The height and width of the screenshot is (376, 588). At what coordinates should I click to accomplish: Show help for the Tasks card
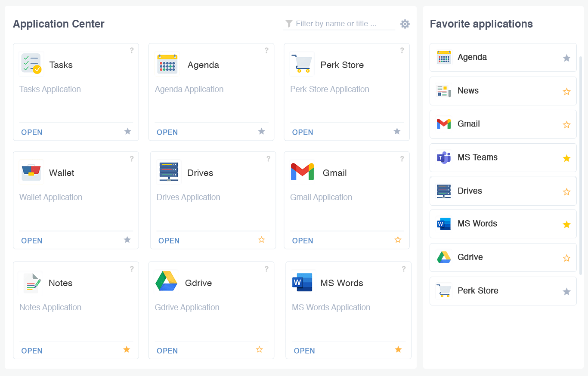click(132, 50)
